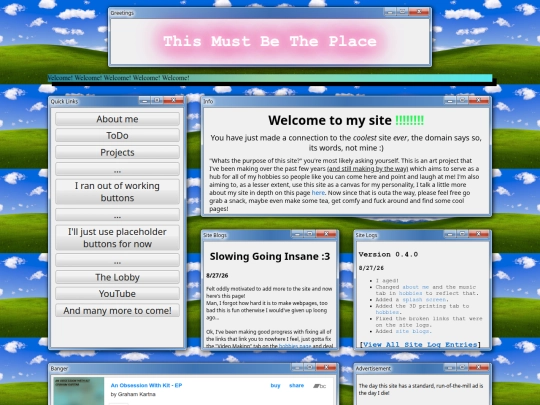Close the Advertisement window
The width and height of the screenshot is (540, 405).
click(478, 367)
